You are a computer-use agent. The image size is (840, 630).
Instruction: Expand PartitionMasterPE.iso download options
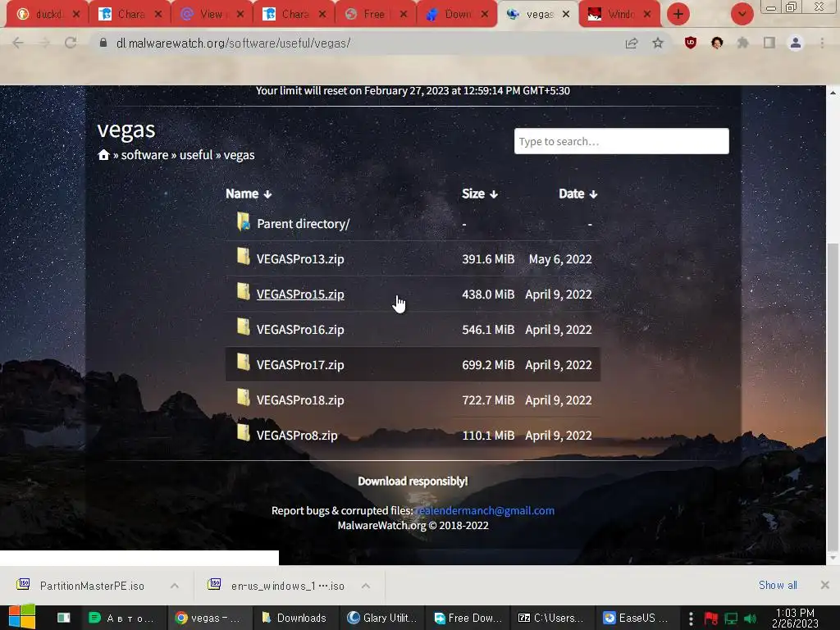coord(175,586)
